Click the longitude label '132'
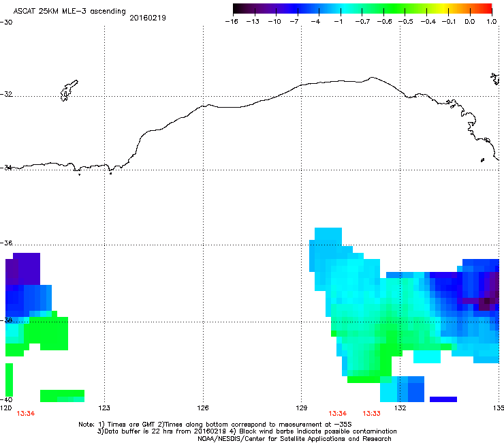Screen dimensions: 504x443 400,408
